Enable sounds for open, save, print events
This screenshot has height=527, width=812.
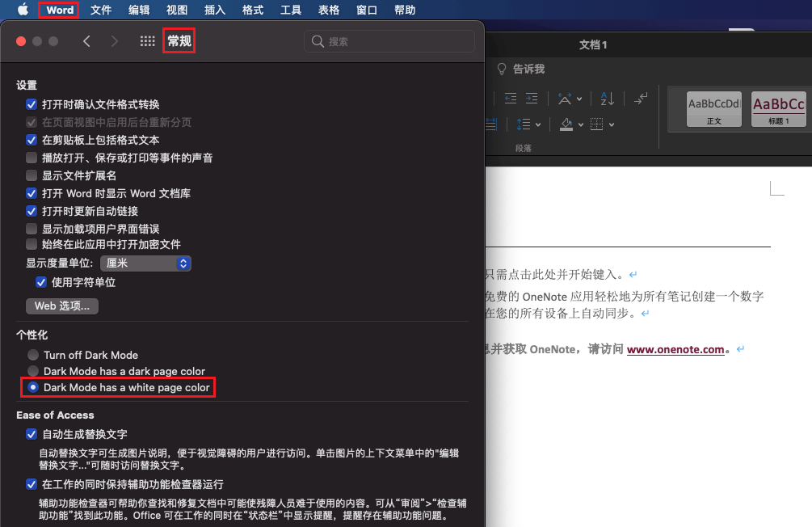[x=32, y=158]
